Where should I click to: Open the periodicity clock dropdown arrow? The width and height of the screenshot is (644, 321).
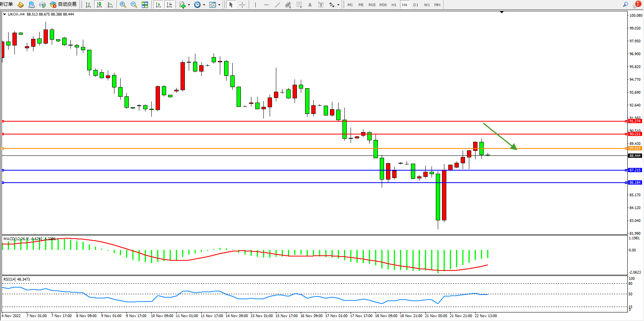click(x=204, y=5)
